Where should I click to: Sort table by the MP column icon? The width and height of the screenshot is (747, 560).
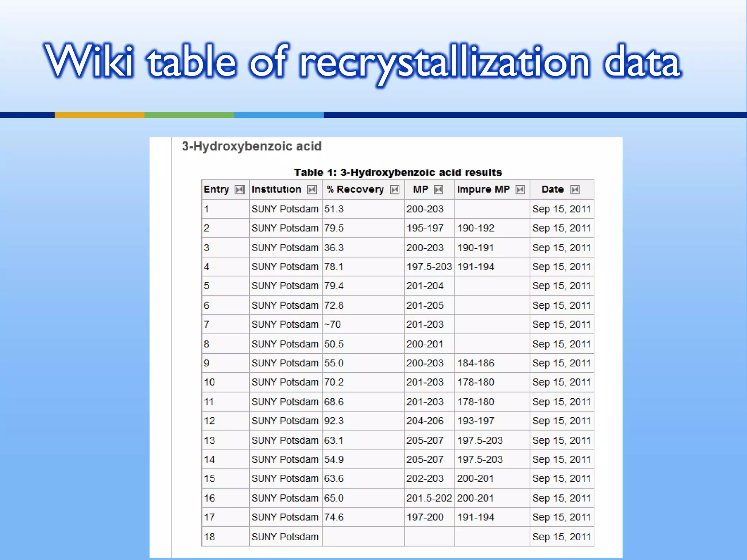point(439,190)
